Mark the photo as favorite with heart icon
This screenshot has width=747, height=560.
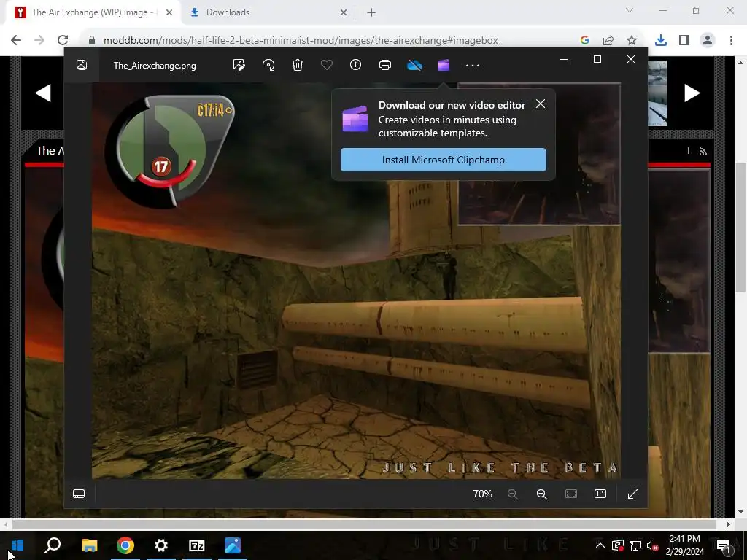[327, 65]
